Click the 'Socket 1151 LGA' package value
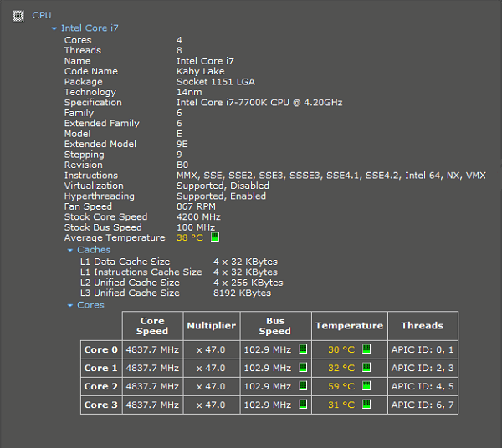The width and height of the screenshot is (502, 448). coord(216,82)
